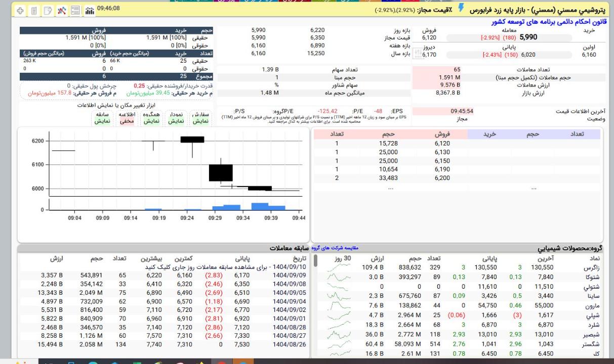This screenshot has height=364, width=614.
Task: Toggle the سفارش display button
Action: (200, 118)
